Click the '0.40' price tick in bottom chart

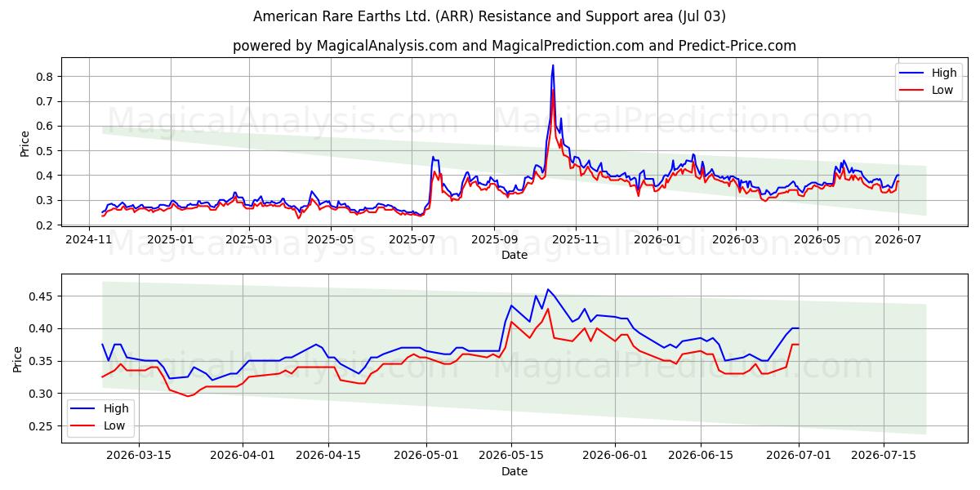coord(42,328)
